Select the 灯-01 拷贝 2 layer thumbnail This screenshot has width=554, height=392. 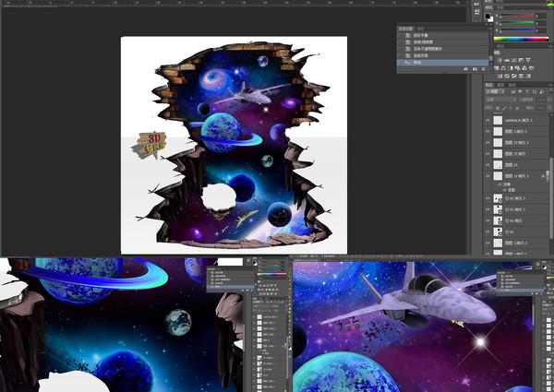pyautogui.click(x=498, y=209)
